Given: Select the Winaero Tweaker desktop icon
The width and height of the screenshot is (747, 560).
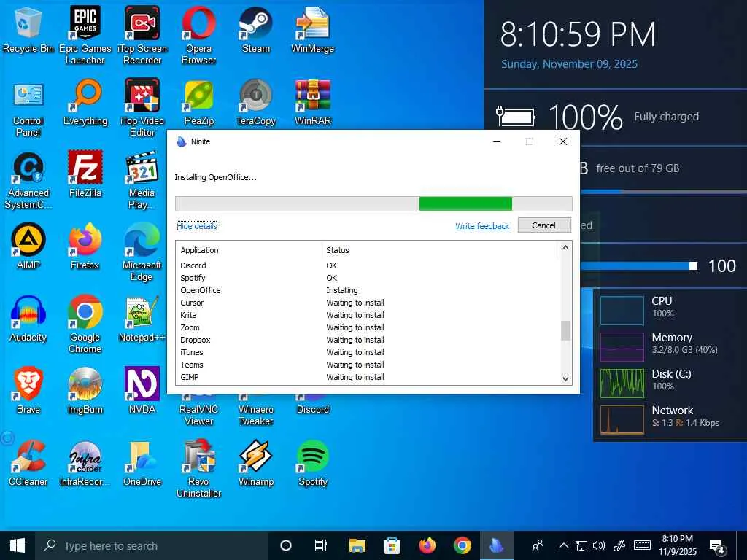Looking at the screenshot, I should (256, 411).
